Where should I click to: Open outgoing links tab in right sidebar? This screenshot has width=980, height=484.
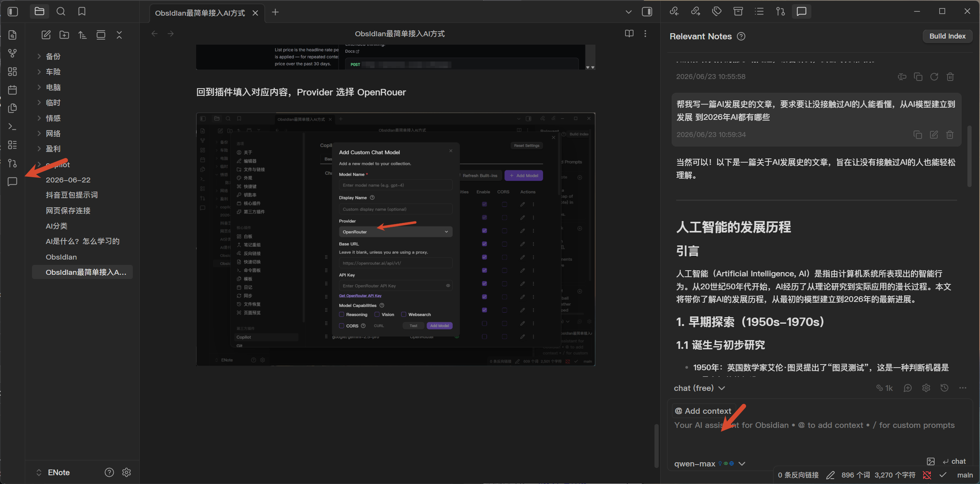point(696,11)
